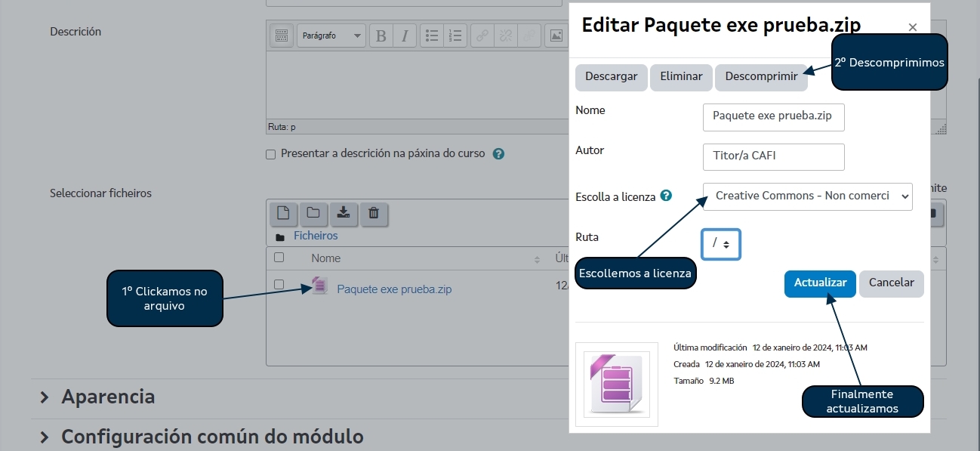Screen dimensions: 980x451
Task: Enable 'Presentar a descrición na páxina do curso'
Action: point(271,154)
